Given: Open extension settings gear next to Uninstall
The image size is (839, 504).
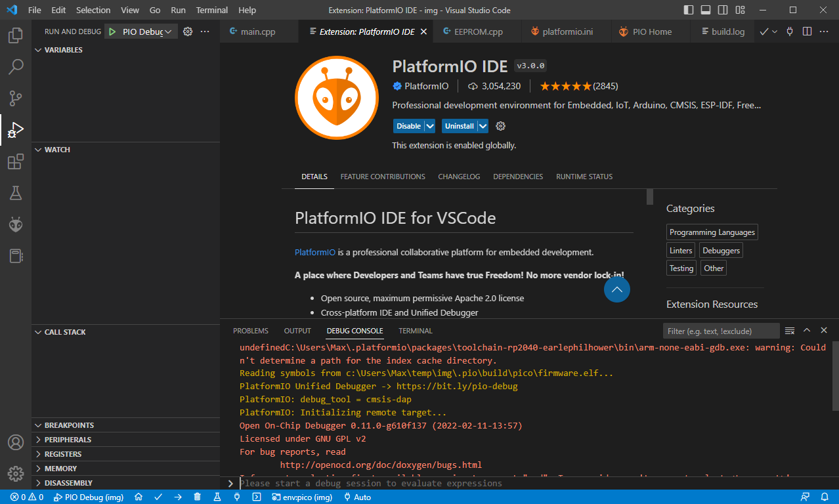Looking at the screenshot, I should [x=501, y=126].
